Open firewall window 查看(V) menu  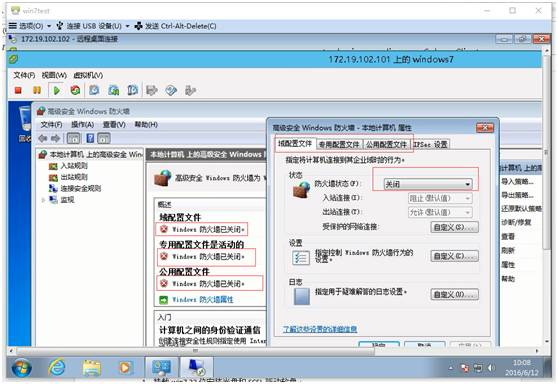114,125
